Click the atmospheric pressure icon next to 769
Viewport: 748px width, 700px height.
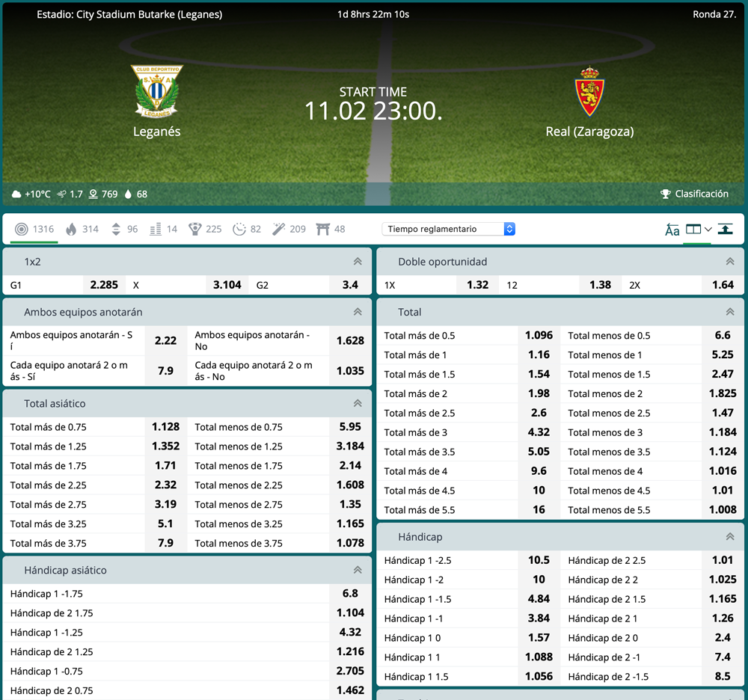[x=93, y=194]
